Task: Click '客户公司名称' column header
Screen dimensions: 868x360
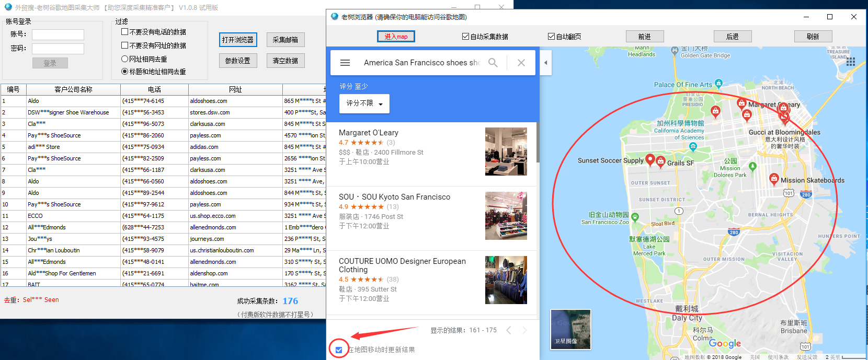Action: tap(73, 89)
